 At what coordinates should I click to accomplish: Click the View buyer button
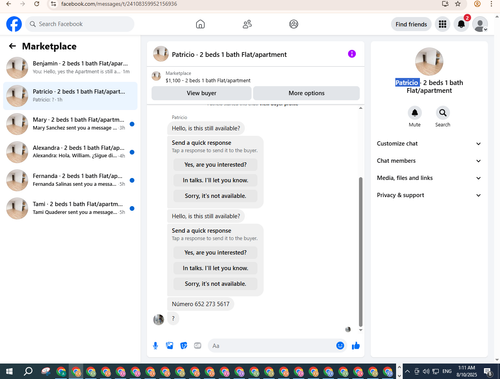[201, 93]
